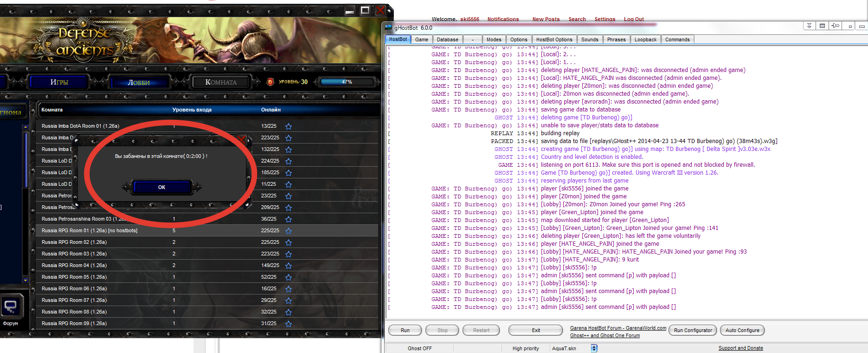Click the grid icon in gHostBot title bar

pyautogui.click(x=822, y=26)
